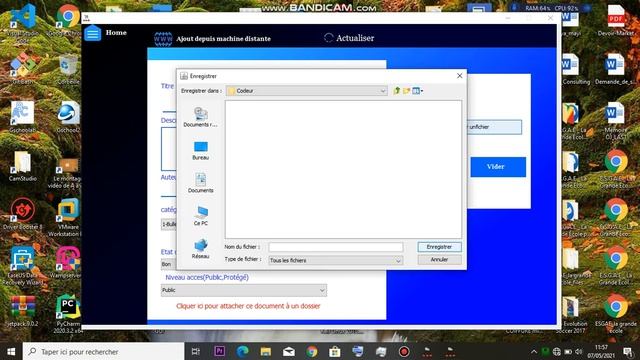Open the Mail app from the taskbar
The image size is (640, 360).
[x=289, y=351]
